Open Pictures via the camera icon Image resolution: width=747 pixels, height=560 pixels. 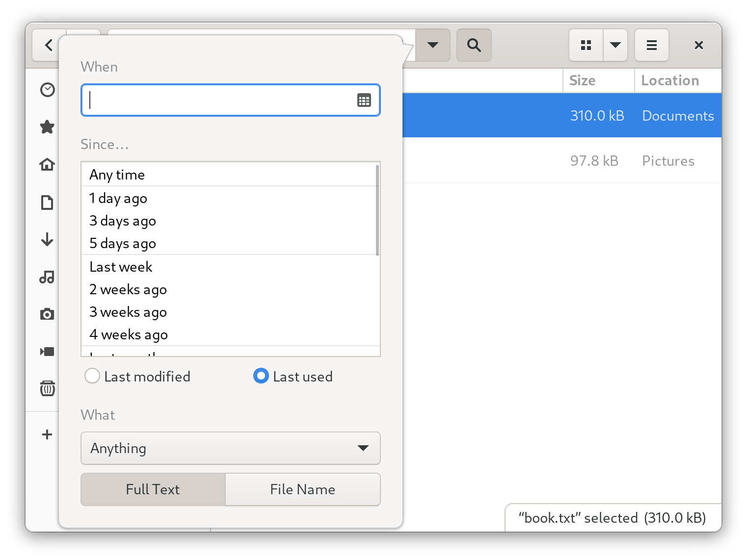[x=47, y=314]
